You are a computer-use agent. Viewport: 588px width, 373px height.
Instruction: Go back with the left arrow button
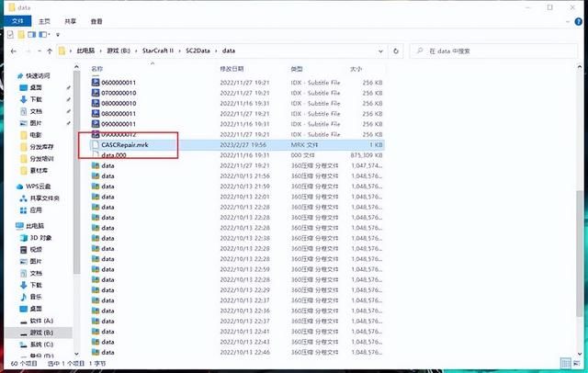[14, 51]
